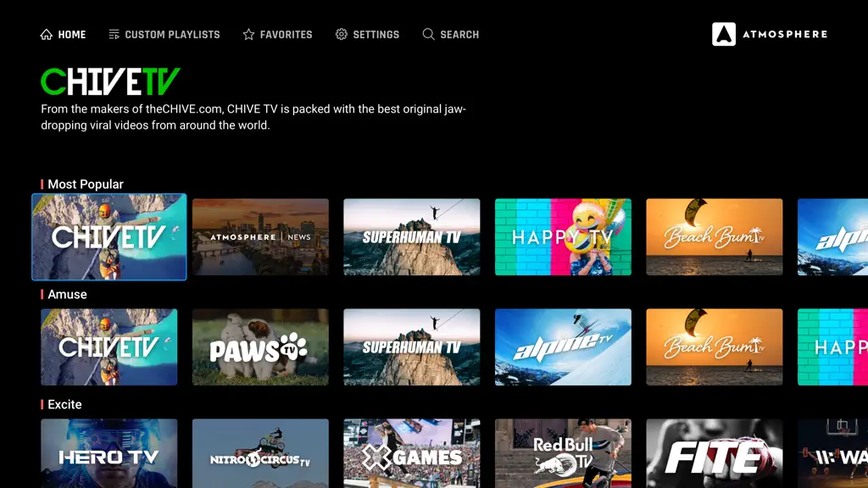
Task: Click the ATMOSPHERE brand text
Action: [785, 34]
